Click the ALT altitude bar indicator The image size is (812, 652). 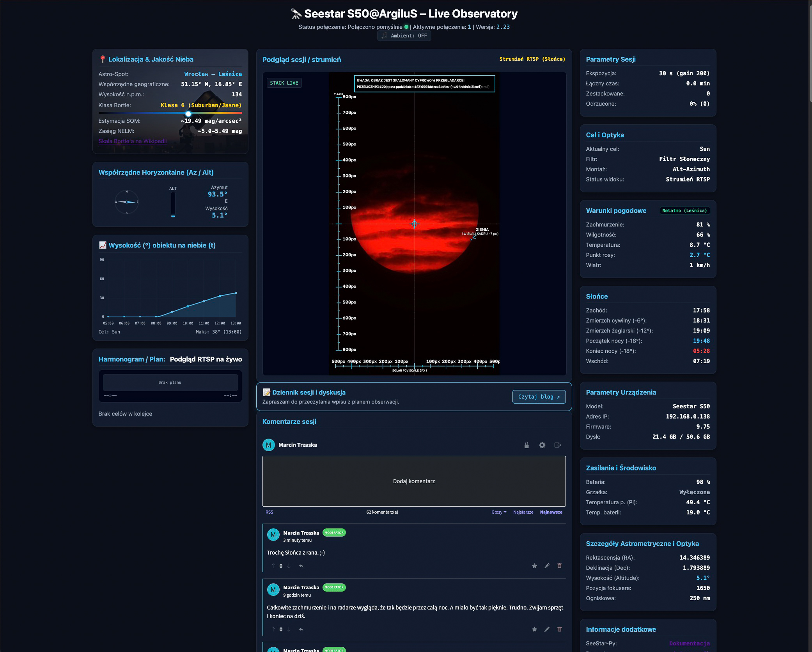click(173, 205)
